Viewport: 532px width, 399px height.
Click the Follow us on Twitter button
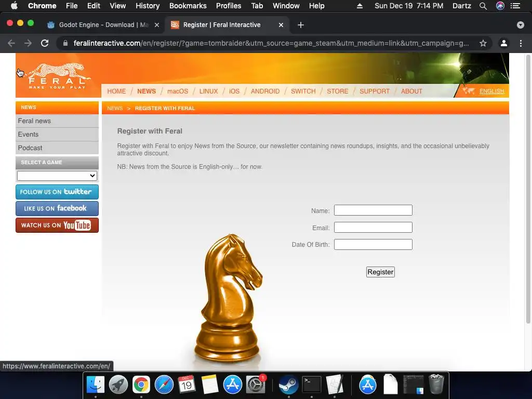[x=57, y=192]
